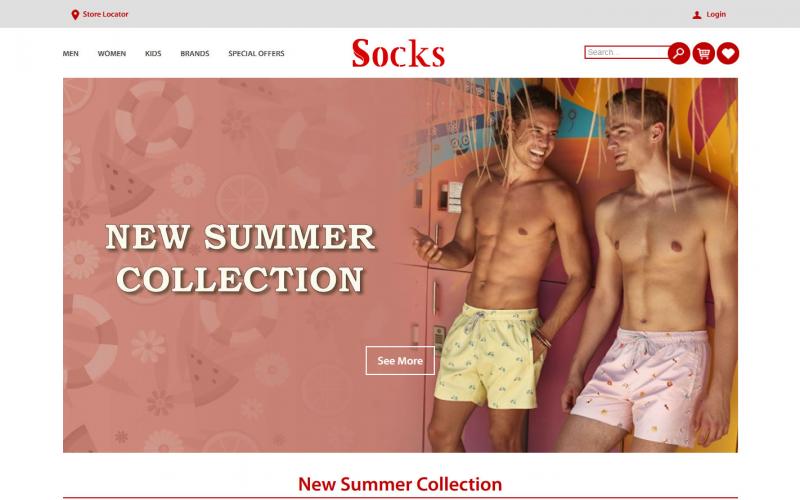
Task: Open the Men menu
Action: pos(70,54)
